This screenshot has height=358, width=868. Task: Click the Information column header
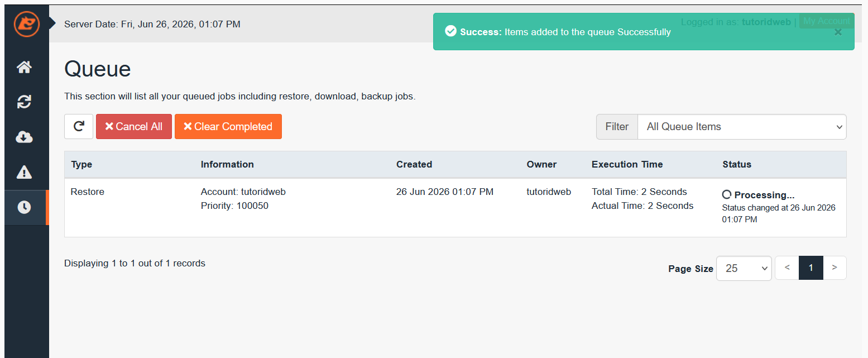[227, 164]
